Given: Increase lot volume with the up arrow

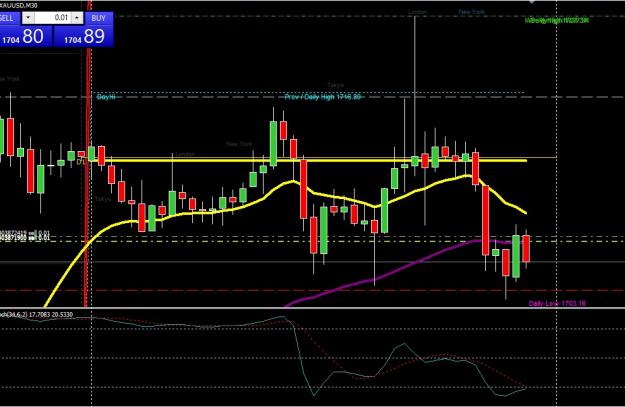Looking at the screenshot, I should point(77,18).
